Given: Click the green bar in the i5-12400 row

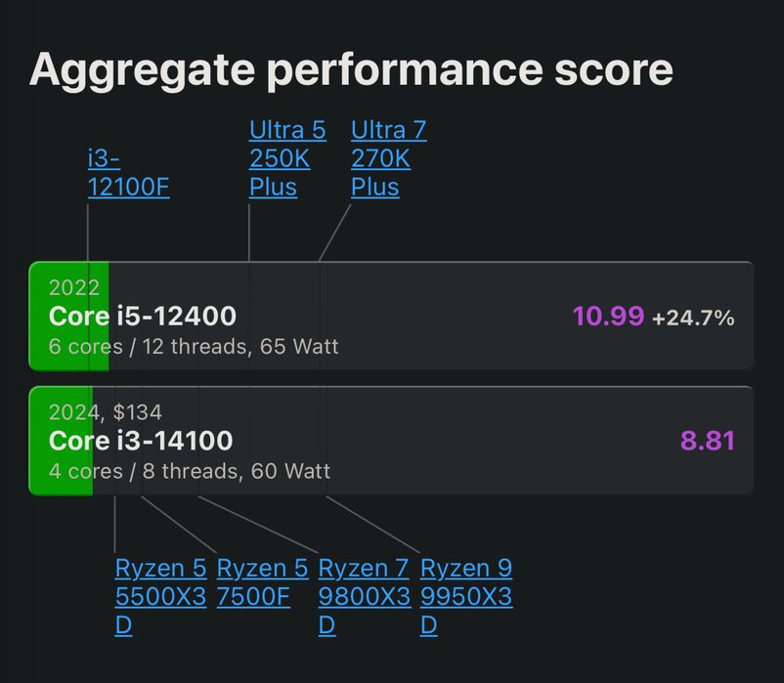Looking at the screenshot, I should [69, 316].
